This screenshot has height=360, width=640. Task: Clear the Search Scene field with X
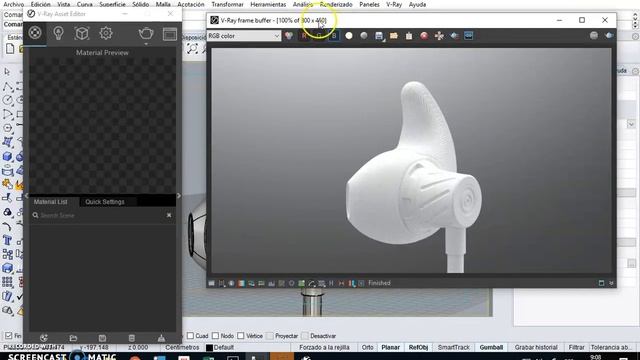[x=169, y=215]
